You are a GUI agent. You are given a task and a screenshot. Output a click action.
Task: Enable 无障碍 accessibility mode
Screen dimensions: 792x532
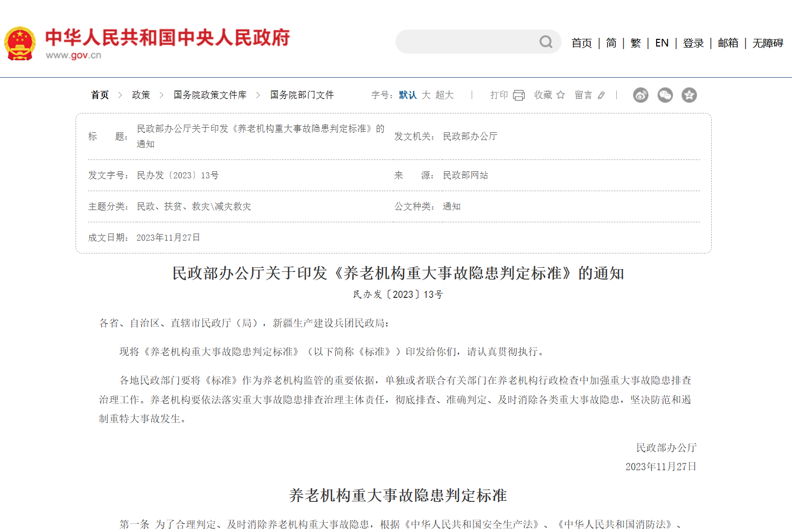pyautogui.click(x=767, y=43)
